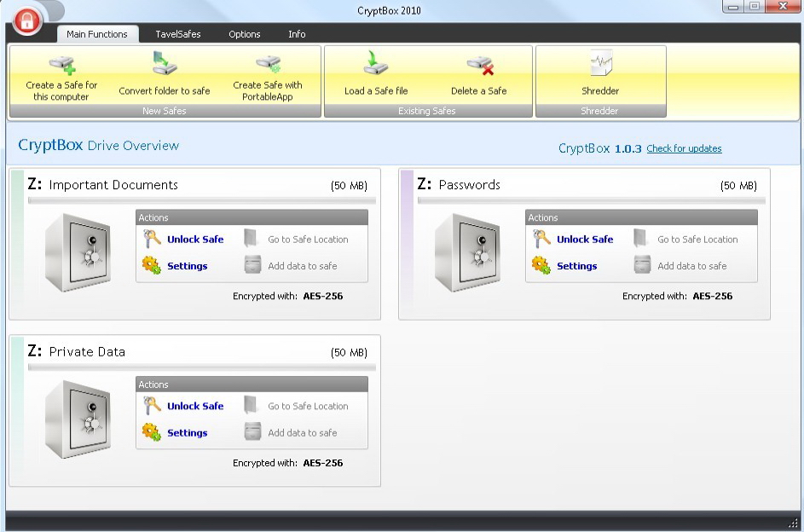
Task: Launch the Shredder tool icon
Action: [x=600, y=65]
